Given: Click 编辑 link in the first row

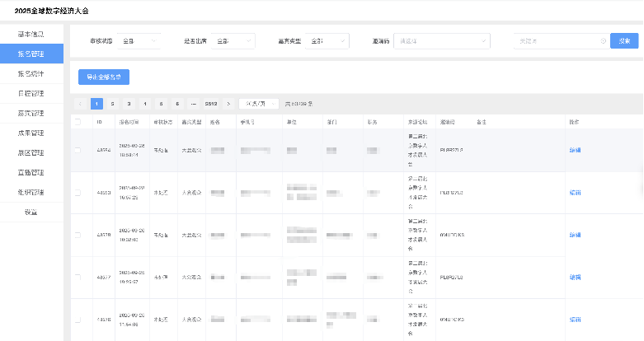Looking at the screenshot, I should click(x=575, y=150).
